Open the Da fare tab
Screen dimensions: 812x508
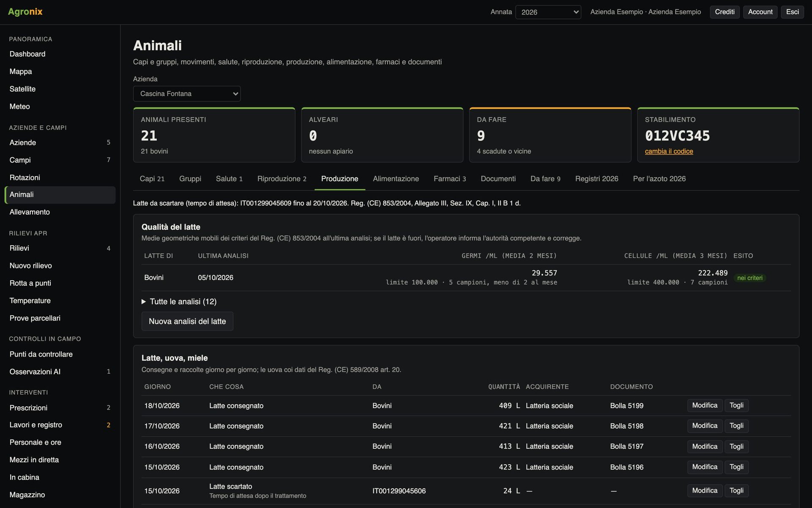[x=545, y=179]
